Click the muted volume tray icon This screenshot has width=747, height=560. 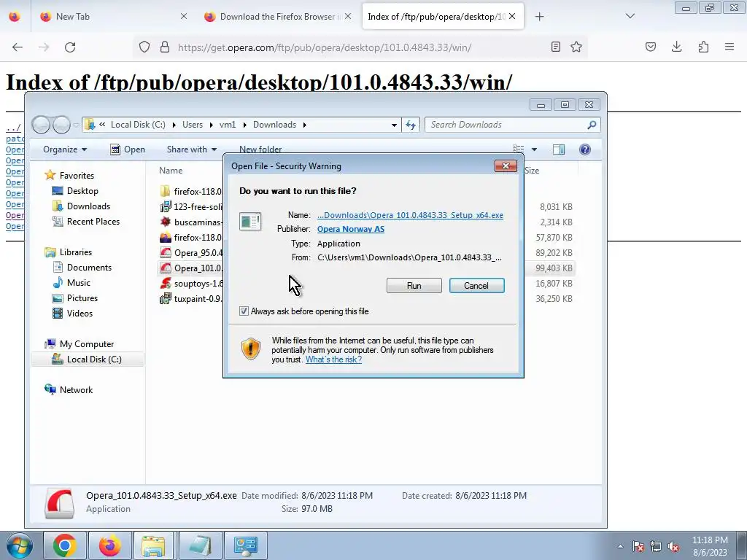pos(673,547)
